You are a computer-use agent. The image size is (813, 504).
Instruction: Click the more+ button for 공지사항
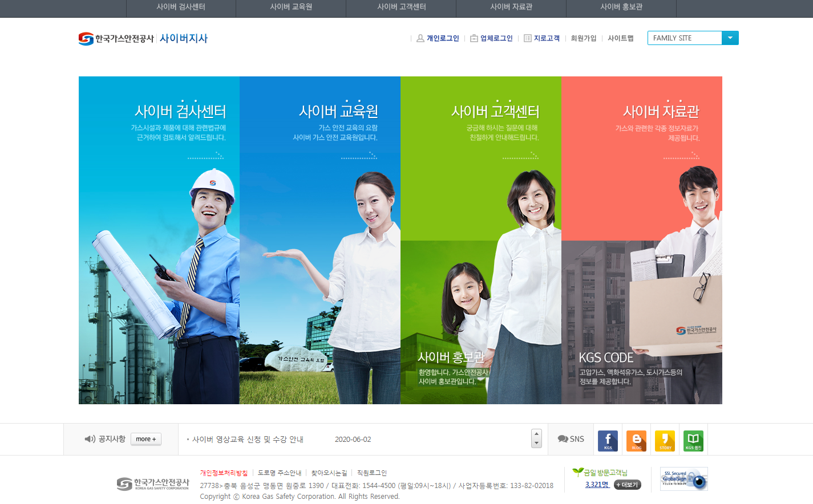click(145, 438)
